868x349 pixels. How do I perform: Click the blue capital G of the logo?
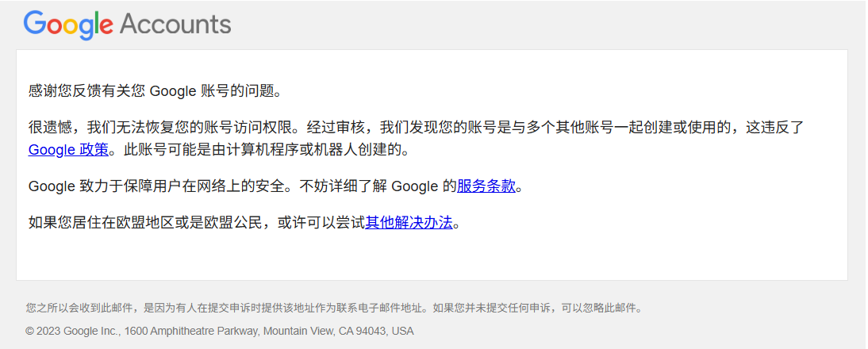click(35, 23)
